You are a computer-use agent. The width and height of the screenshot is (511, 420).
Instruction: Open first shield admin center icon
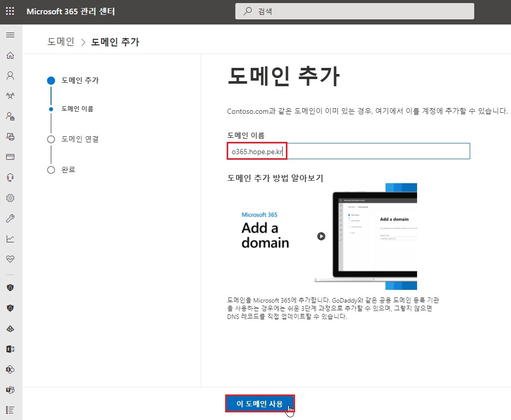pyautogui.click(x=10, y=288)
